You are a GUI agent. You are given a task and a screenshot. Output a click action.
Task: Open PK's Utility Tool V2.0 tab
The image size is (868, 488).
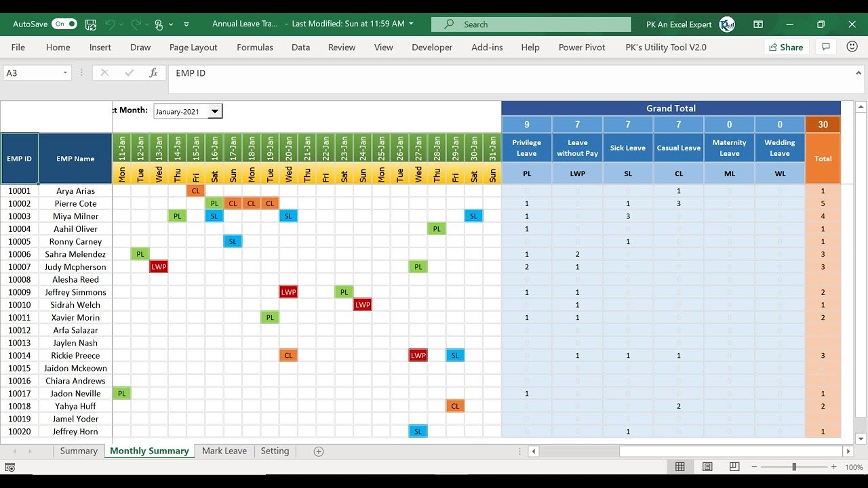click(666, 47)
